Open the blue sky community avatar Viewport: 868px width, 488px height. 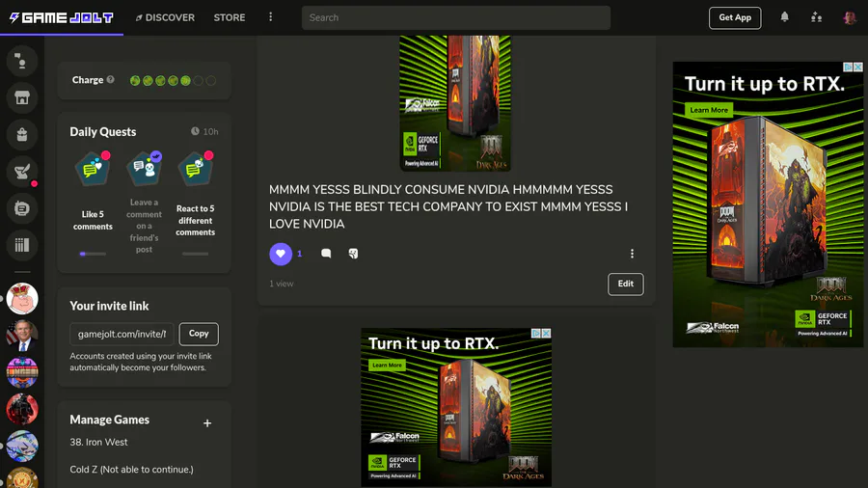[22, 446]
